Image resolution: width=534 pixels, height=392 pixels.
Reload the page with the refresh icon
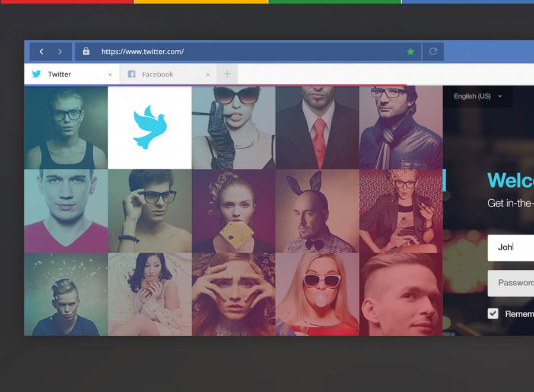[x=433, y=52]
